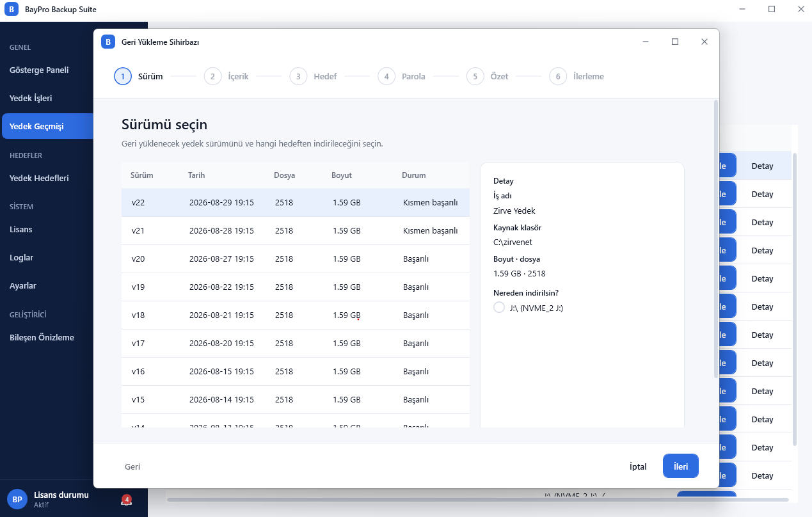Click the wizard's vertical scrollbar
This screenshot has height=517, width=812.
click(716, 239)
